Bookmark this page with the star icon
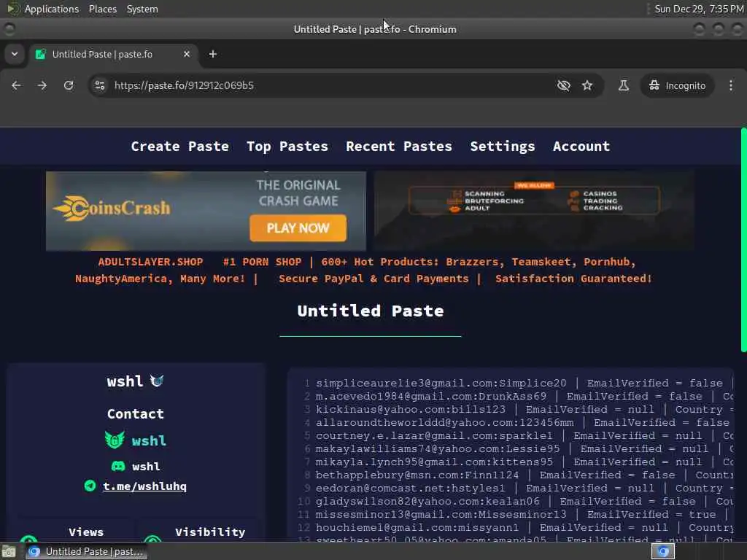 pos(587,85)
